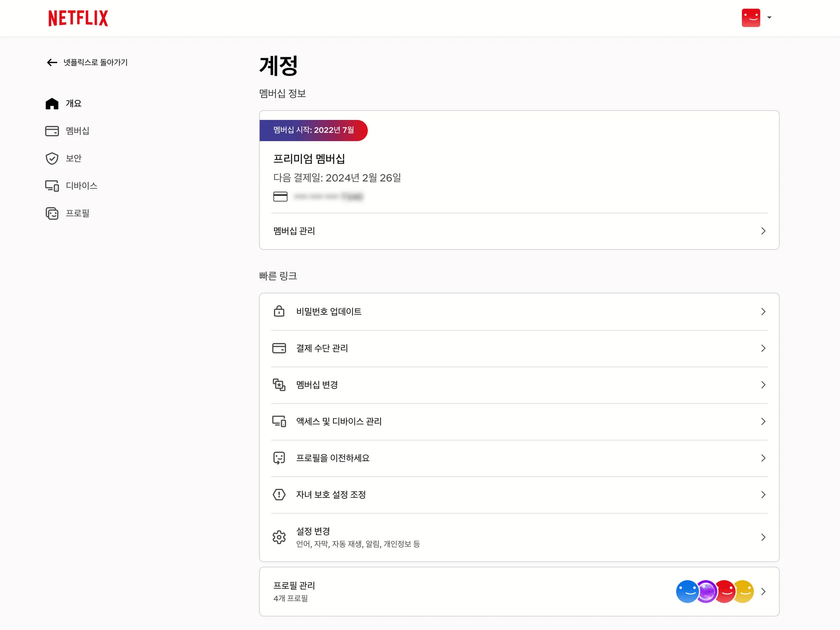Click the lock icon for 비밀번호 업데이트
Image resolution: width=840 pixels, height=630 pixels.
pos(280,311)
